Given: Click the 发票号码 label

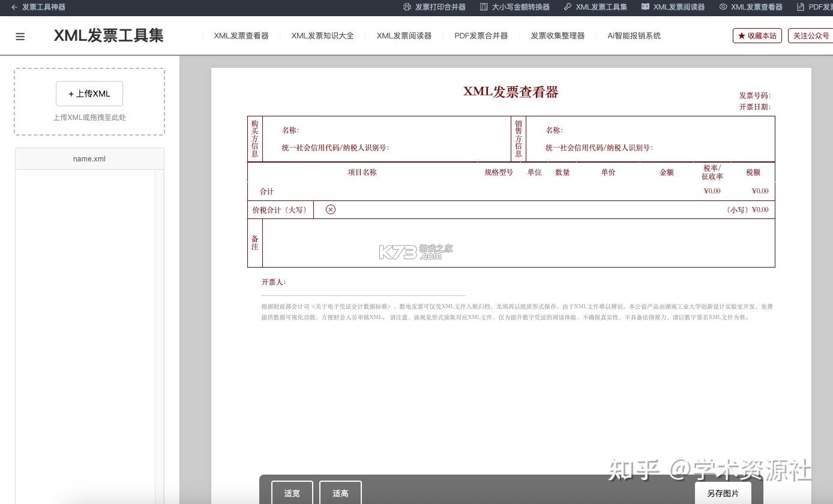Looking at the screenshot, I should pos(755,95).
